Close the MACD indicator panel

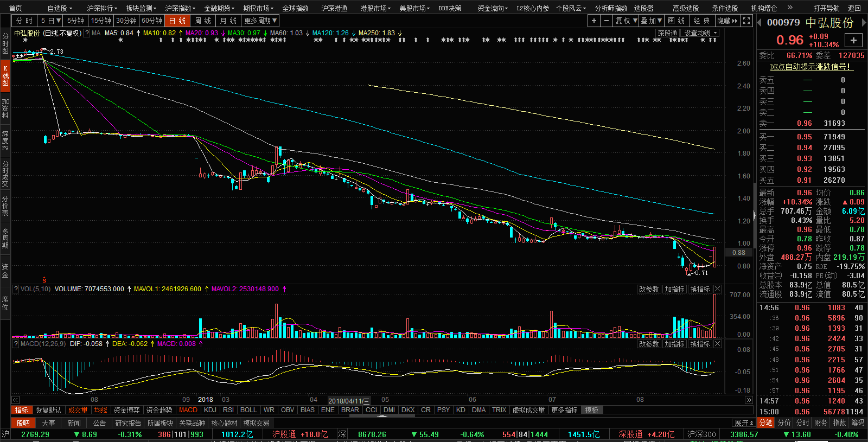click(717, 344)
